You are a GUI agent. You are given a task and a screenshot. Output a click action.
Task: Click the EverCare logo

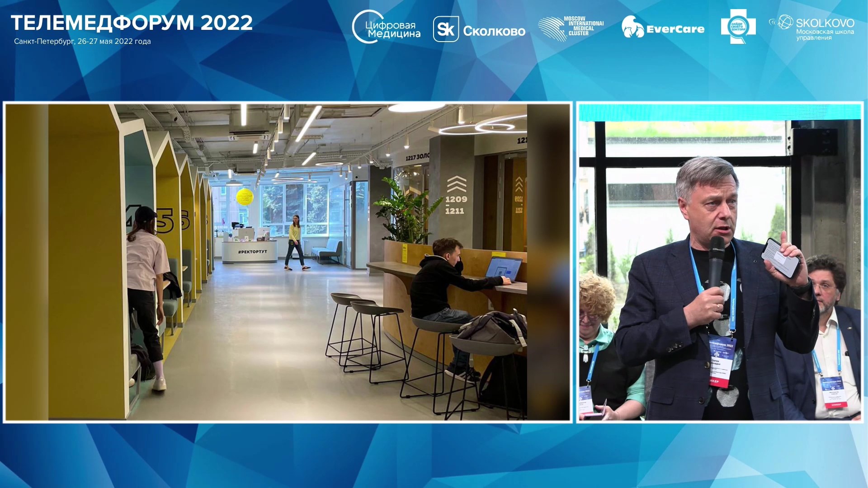point(663,28)
